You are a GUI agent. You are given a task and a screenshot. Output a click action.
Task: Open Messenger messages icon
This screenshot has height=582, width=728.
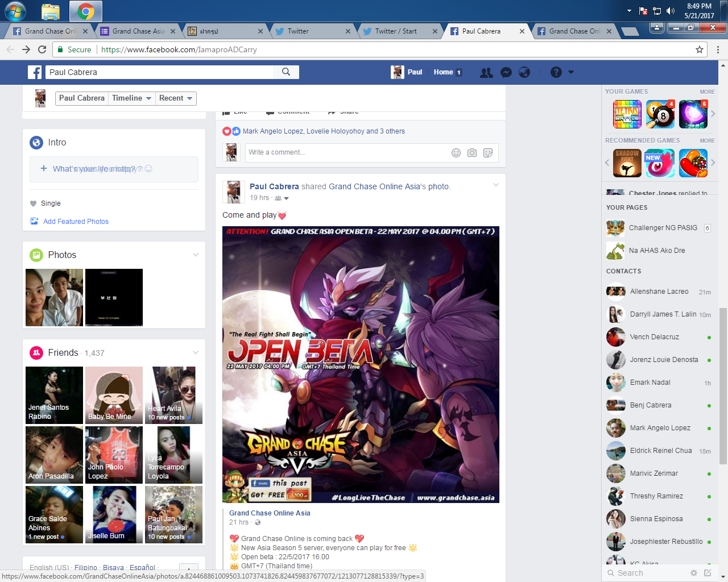506,72
